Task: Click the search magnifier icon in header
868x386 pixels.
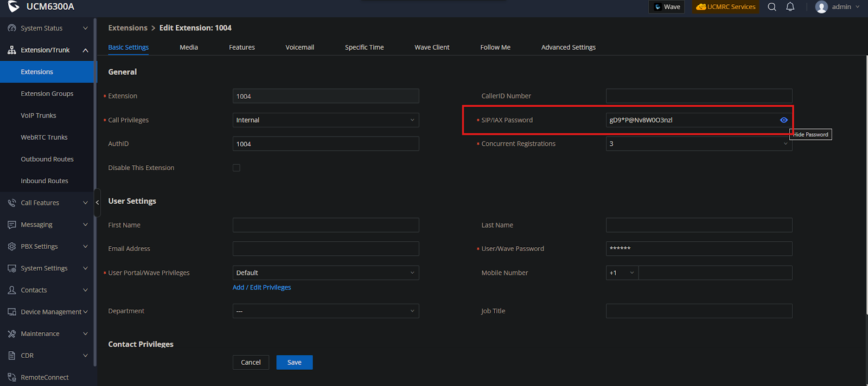Action: 772,7
